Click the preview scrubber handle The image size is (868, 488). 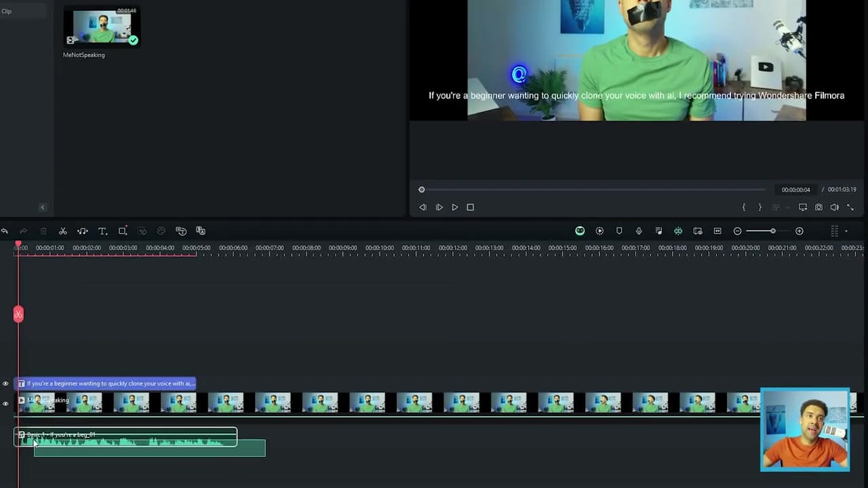(x=422, y=190)
